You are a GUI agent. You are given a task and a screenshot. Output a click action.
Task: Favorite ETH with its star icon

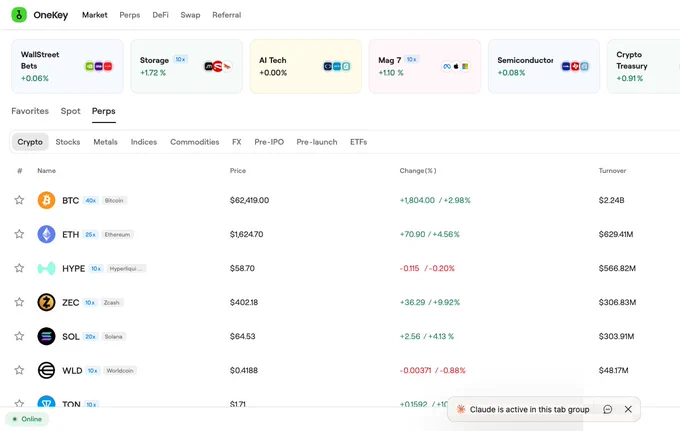coord(19,234)
